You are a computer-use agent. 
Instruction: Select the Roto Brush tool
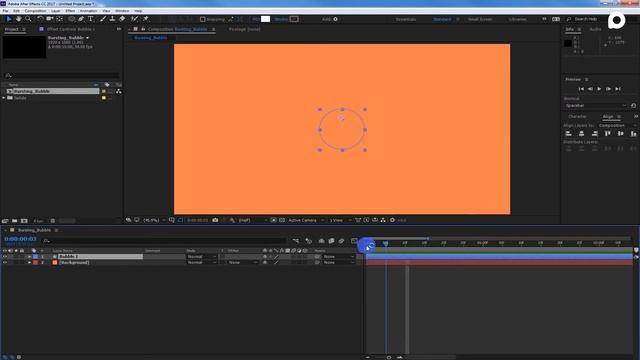click(134, 19)
